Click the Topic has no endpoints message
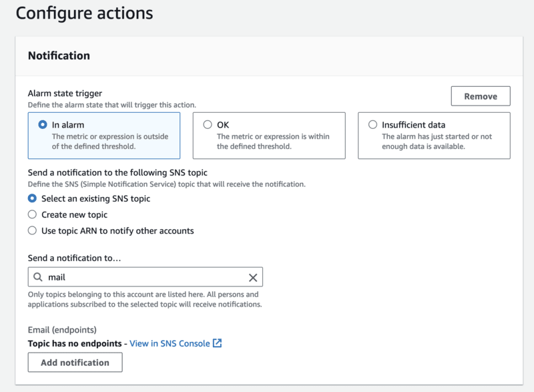 coord(76,343)
